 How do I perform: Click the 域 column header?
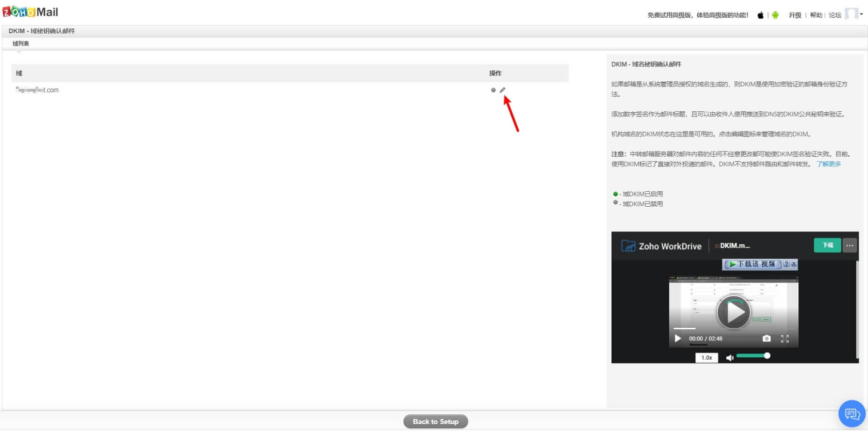click(19, 73)
